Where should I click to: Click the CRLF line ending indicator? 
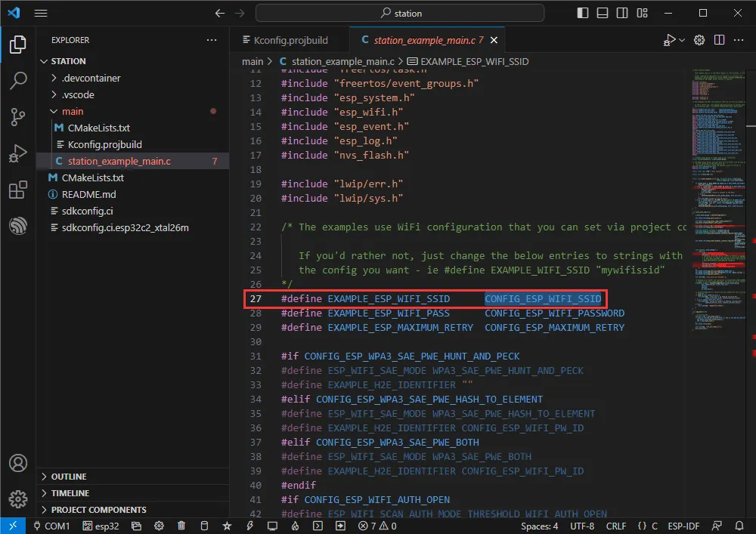(616, 526)
